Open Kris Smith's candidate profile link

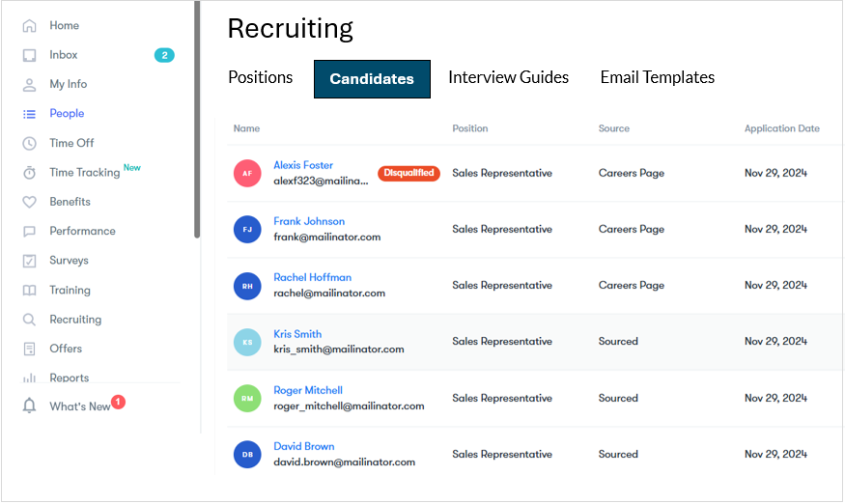click(297, 334)
